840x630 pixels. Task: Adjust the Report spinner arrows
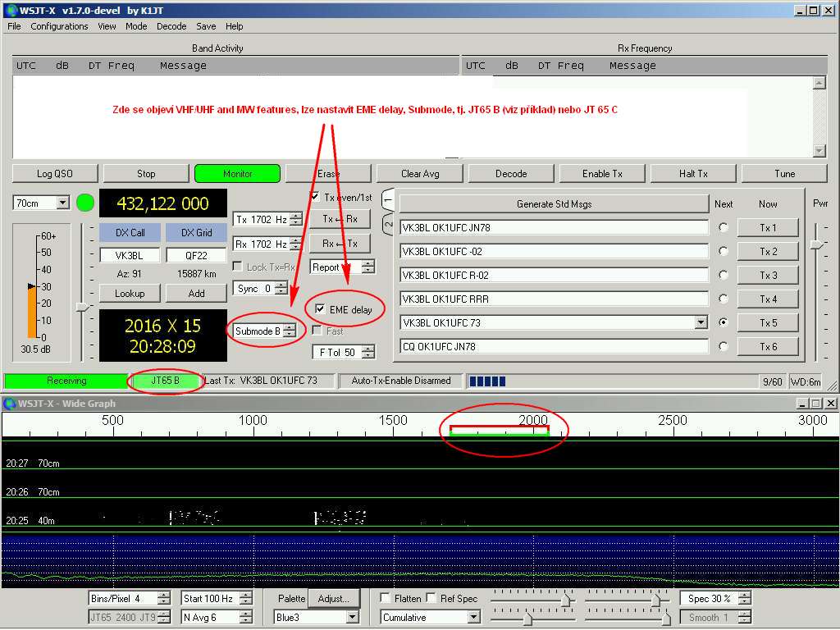coord(368,267)
